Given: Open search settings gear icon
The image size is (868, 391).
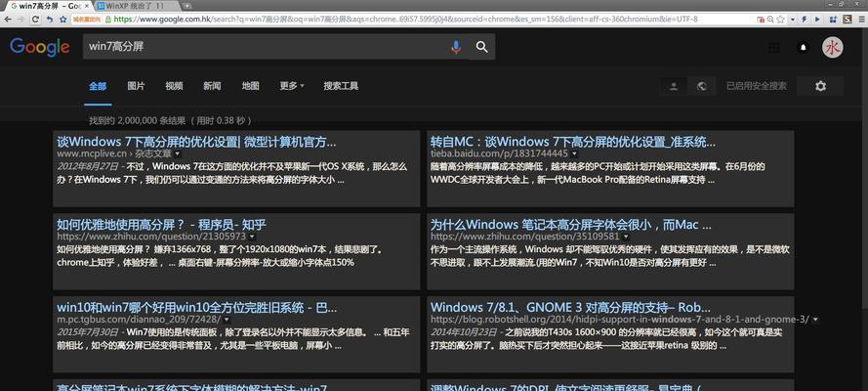Looking at the screenshot, I should click(820, 86).
